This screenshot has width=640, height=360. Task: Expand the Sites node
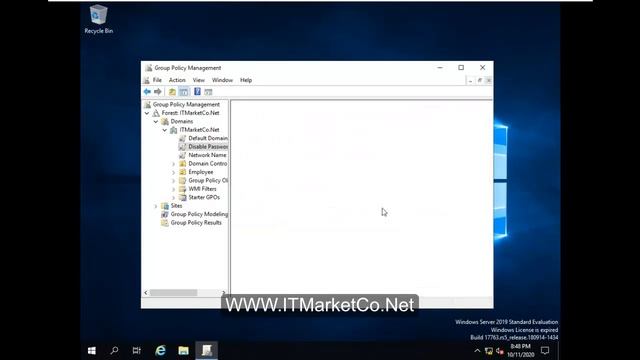(x=156, y=206)
